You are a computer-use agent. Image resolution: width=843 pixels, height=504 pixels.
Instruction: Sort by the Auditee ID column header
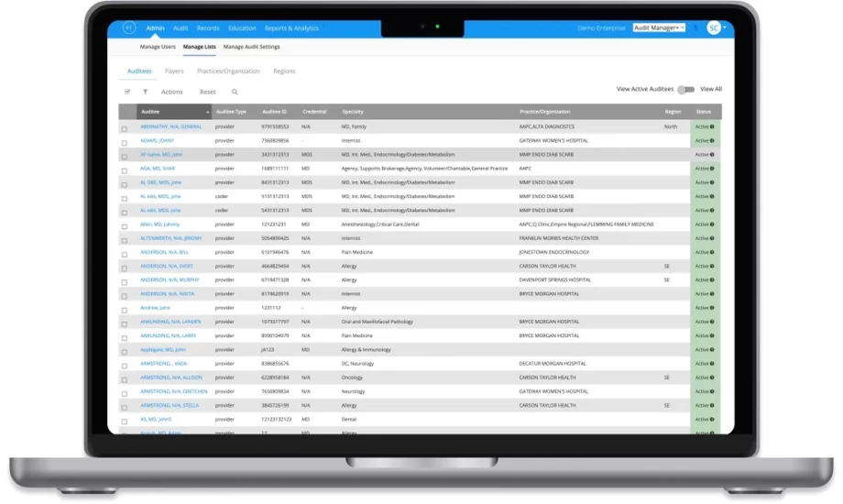[274, 112]
